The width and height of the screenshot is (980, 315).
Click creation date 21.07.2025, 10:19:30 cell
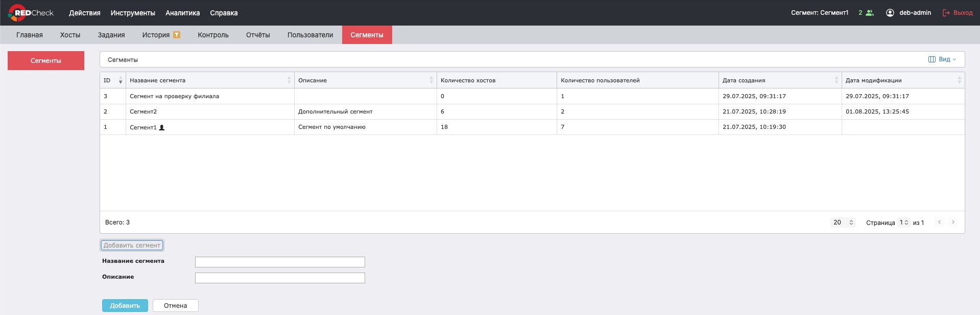click(780, 127)
